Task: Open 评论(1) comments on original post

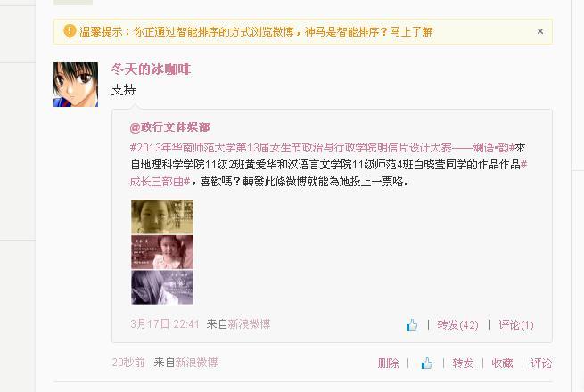Action: click(516, 325)
